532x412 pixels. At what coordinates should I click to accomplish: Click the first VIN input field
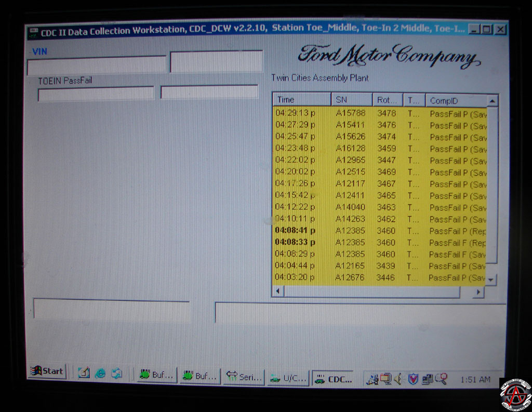97,65
